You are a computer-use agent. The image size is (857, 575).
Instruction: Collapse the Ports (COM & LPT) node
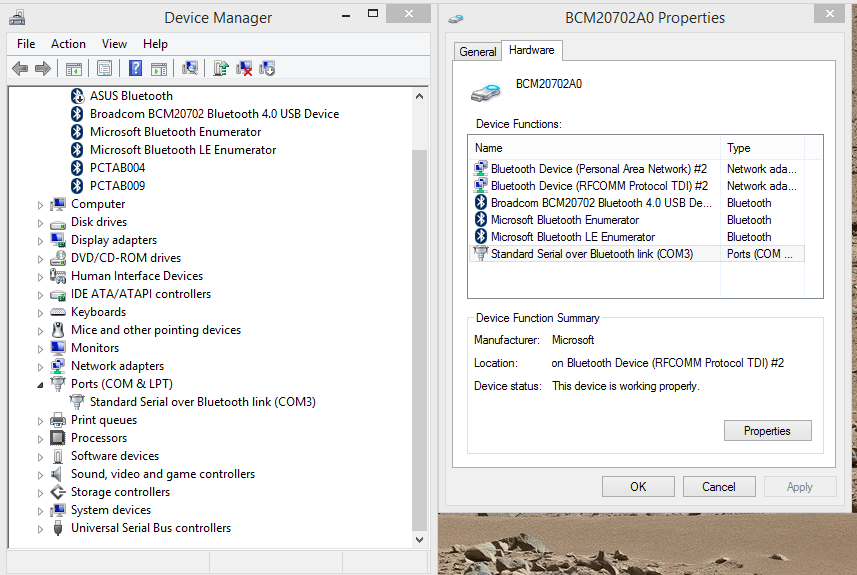click(x=41, y=385)
